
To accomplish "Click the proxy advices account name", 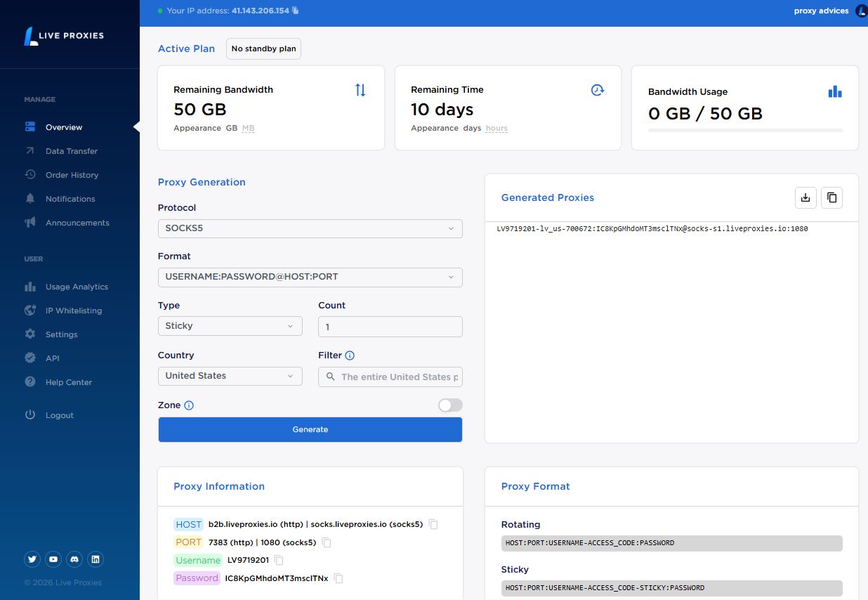I will coord(821,11).
